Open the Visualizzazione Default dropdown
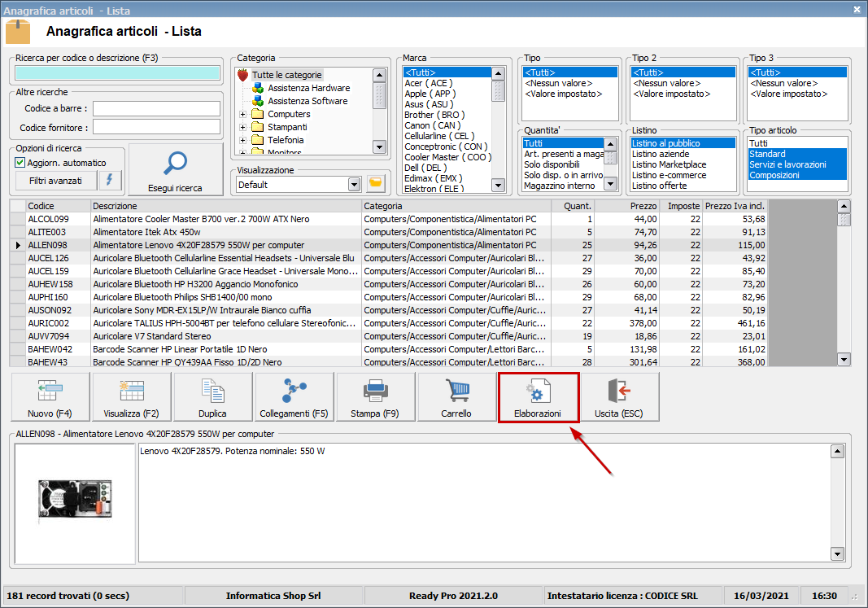This screenshot has width=868, height=608. [355, 185]
